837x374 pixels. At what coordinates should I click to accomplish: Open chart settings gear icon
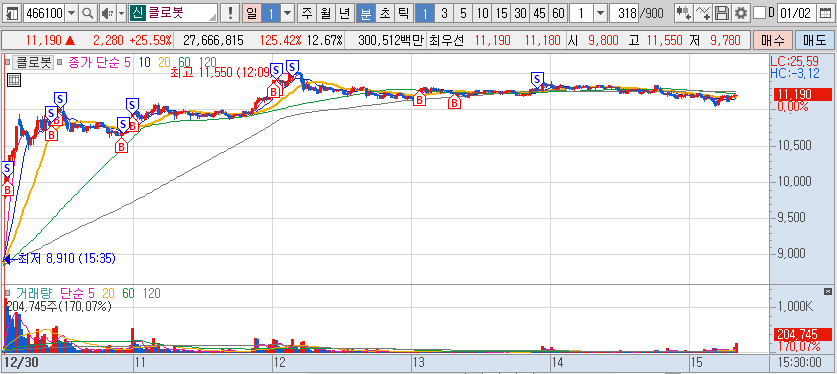(740, 13)
